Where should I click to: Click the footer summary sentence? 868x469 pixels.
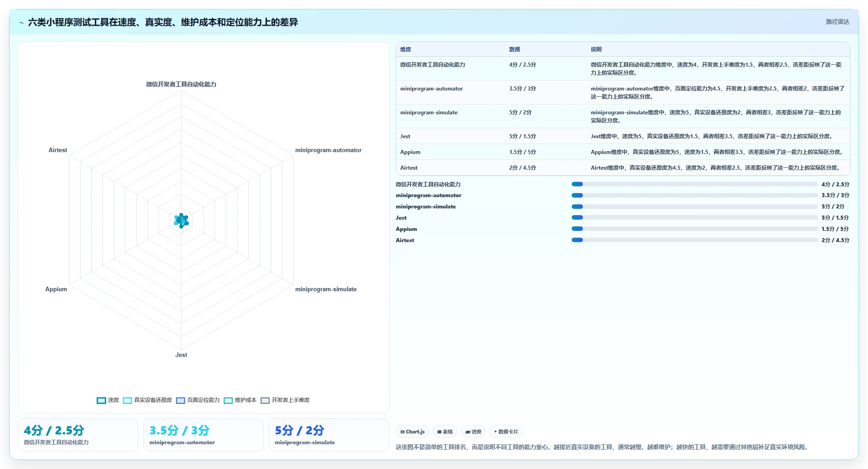603,447
